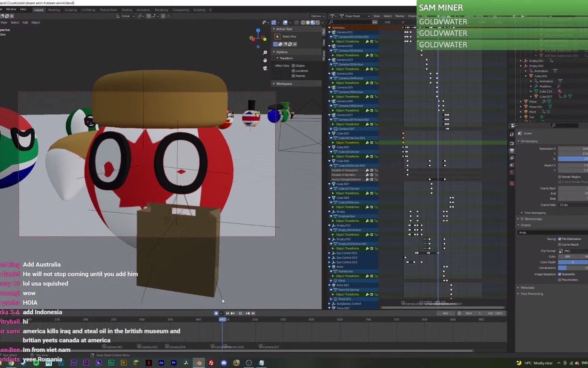Open the Tool properties tab icon
Viewport: 588px width, 368px height.
512,134
